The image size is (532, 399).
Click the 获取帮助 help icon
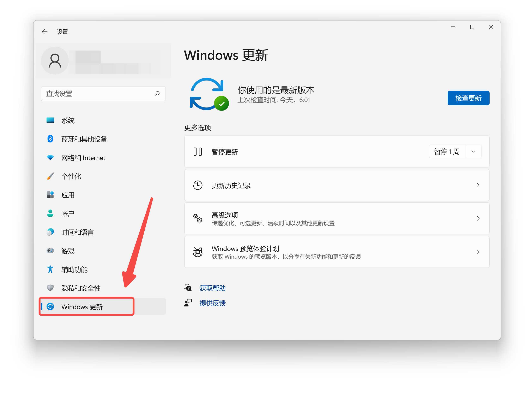click(x=188, y=288)
